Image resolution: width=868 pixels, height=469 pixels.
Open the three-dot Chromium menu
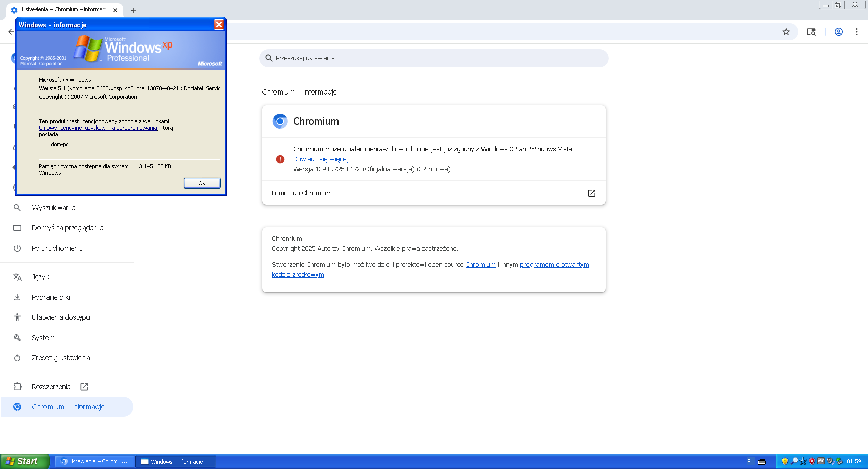(x=857, y=32)
